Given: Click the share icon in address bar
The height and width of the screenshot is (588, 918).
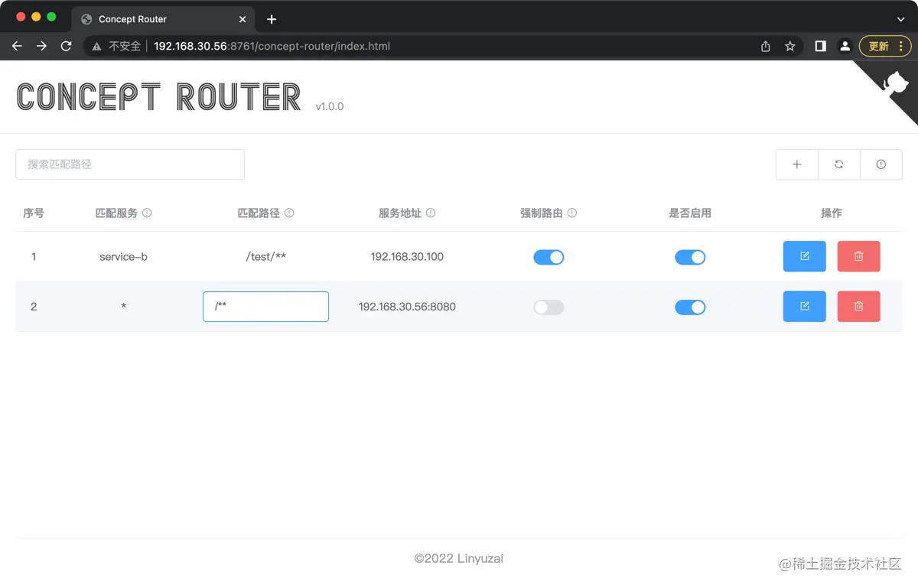Looking at the screenshot, I should click(766, 46).
